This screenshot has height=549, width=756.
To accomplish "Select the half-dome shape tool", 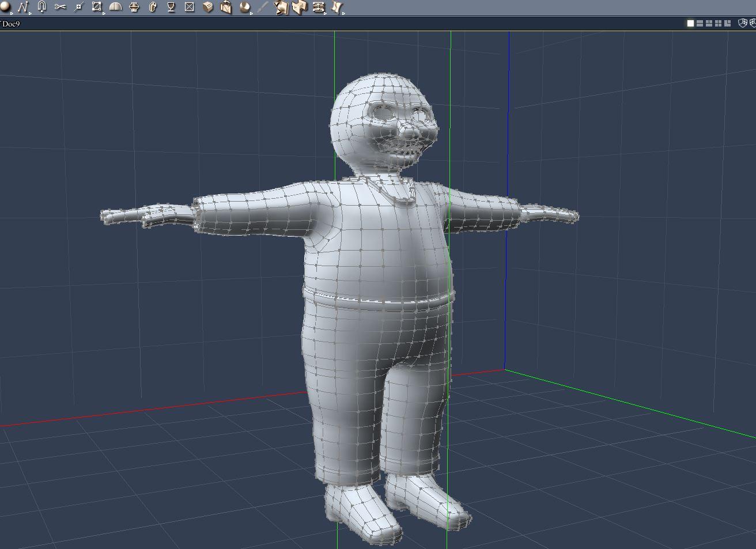I will [x=116, y=7].
